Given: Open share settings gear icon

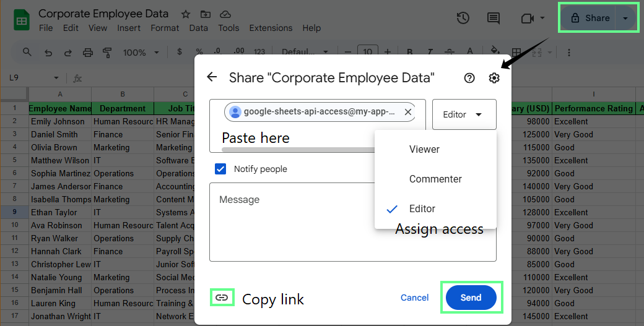Looking at the screenshot, I should click(x=494, y=78).
